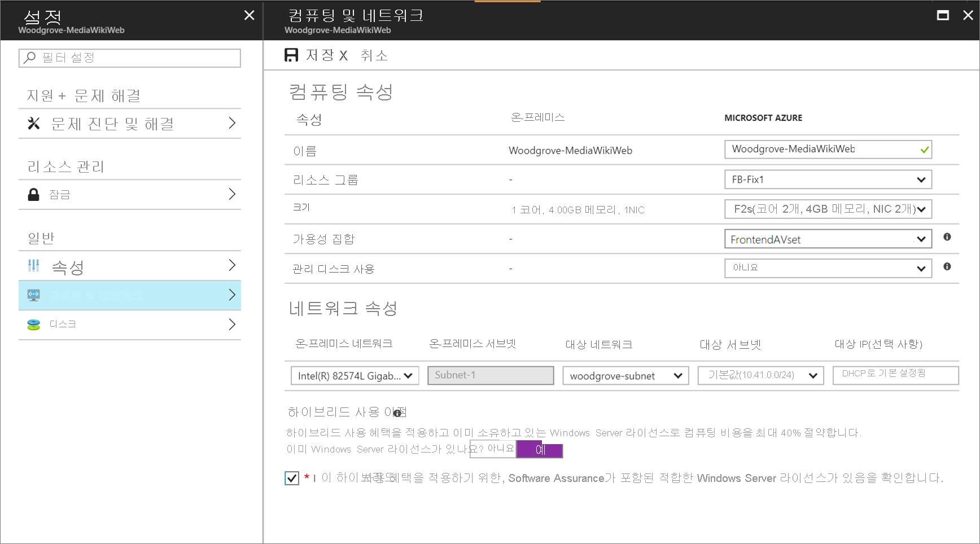Click the 컴퓨팅 속성 section heading

341,91
